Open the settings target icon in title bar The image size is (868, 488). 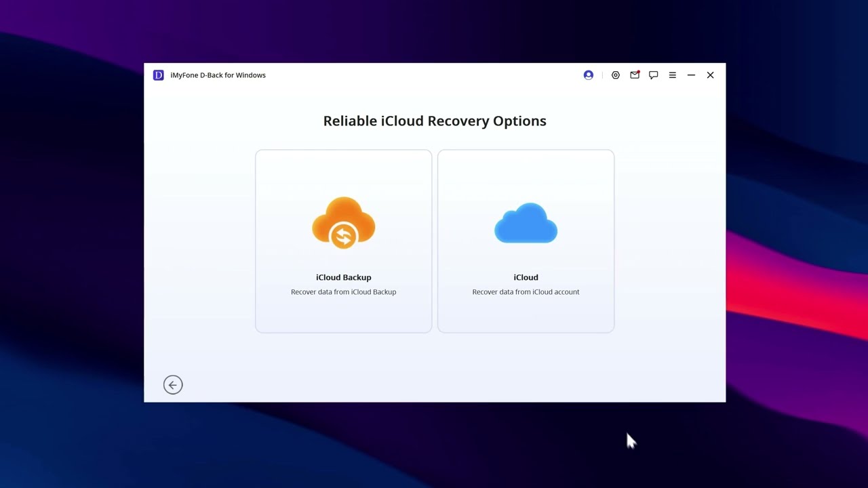tap(616, 75)
